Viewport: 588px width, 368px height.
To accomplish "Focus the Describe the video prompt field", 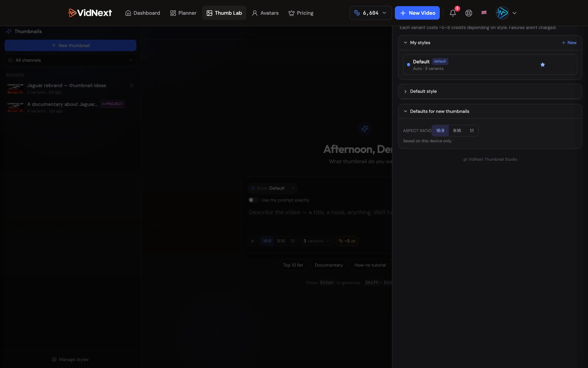I will coord(320,212).
